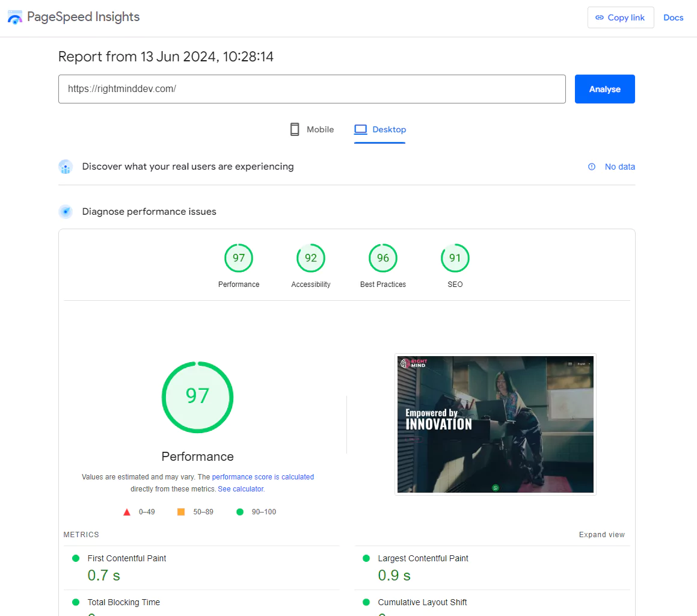Open the performance score is calculated link
697x616 pixels.
(x=263, y=477)
